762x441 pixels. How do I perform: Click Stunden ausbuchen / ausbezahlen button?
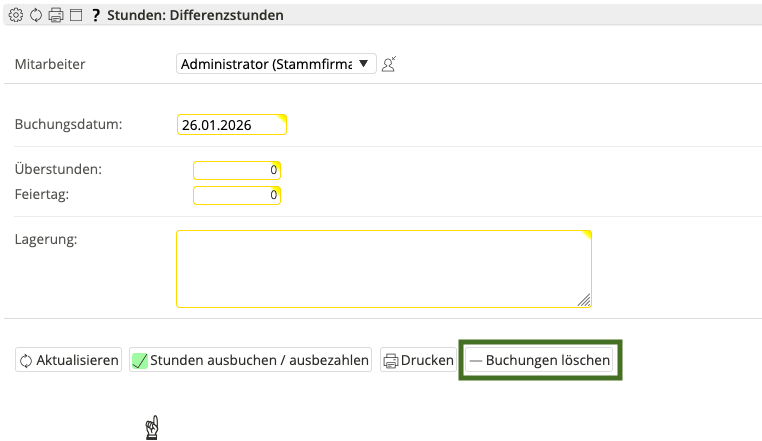click(251, 360)
